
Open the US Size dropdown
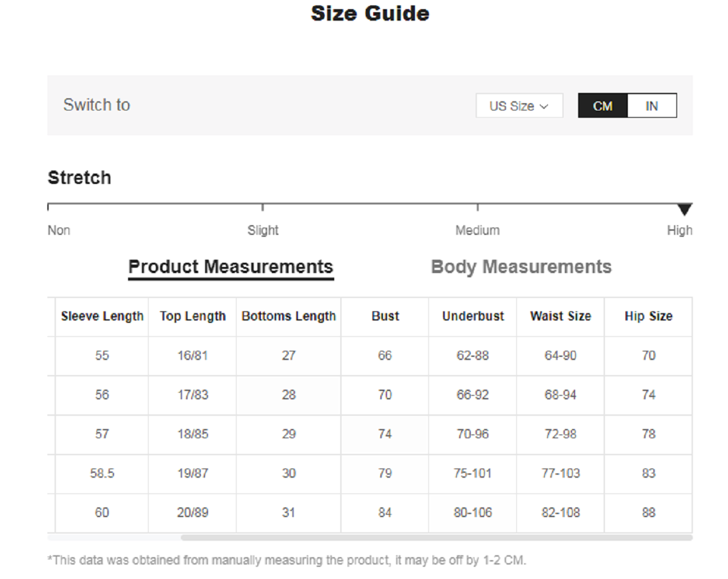(519, 106)
